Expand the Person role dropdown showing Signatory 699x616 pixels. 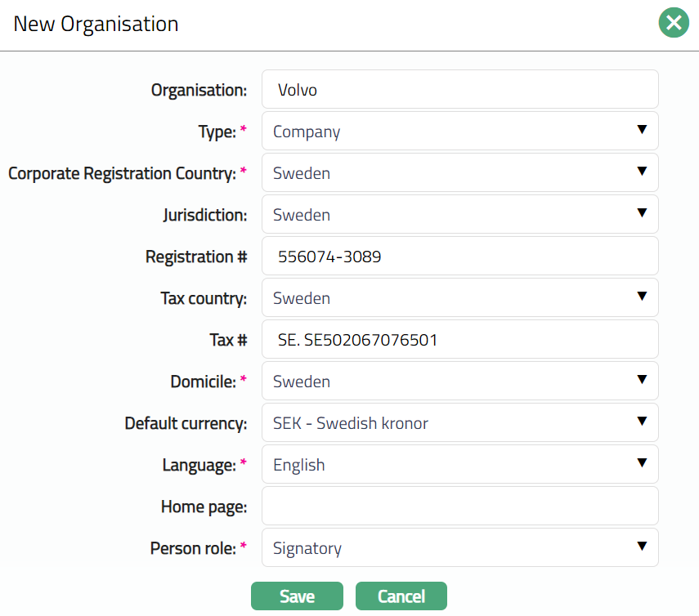pos(459,548)
